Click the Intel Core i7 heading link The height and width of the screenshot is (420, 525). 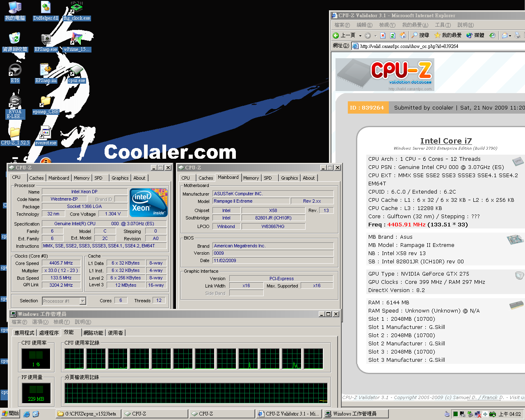click(446, 141)
